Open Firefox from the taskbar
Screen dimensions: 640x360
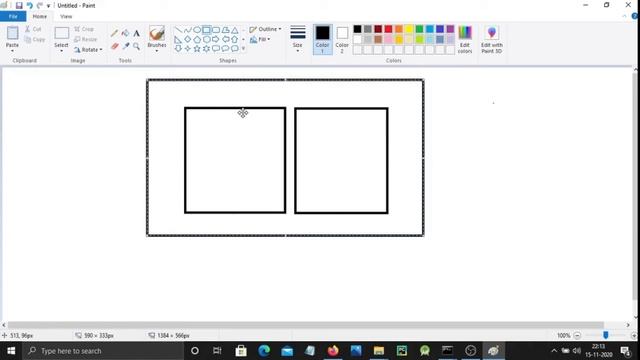click(x=333, y=351)
